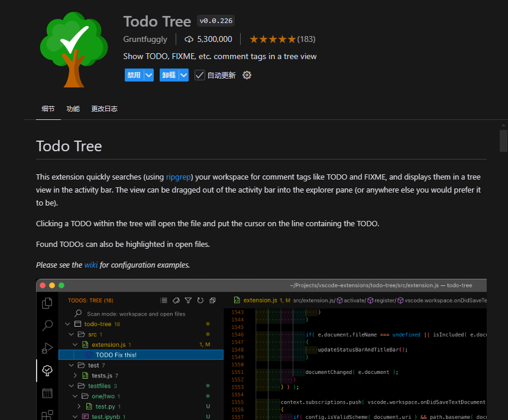Click the TODOS: TREE (18) panel title
The height and width of the screenshot is (420, 508).
point(90,300)
